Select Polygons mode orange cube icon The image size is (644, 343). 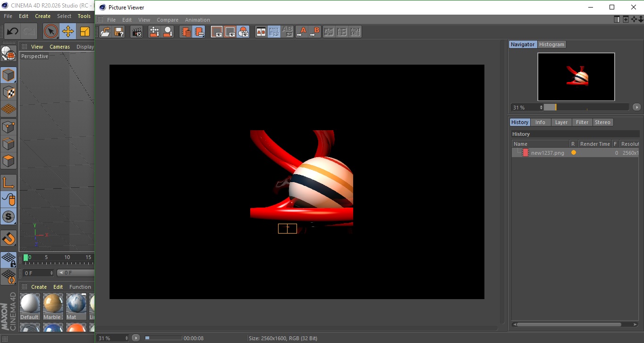8,161
